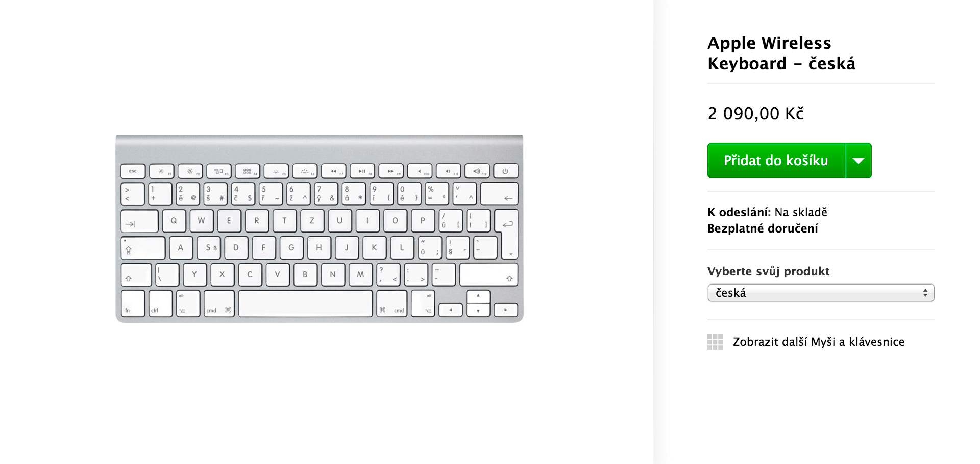Image resolution: width=980 pixels, height=464 pixels.
Task: Click the keyboard illumination F5 key
Action: 276,171
